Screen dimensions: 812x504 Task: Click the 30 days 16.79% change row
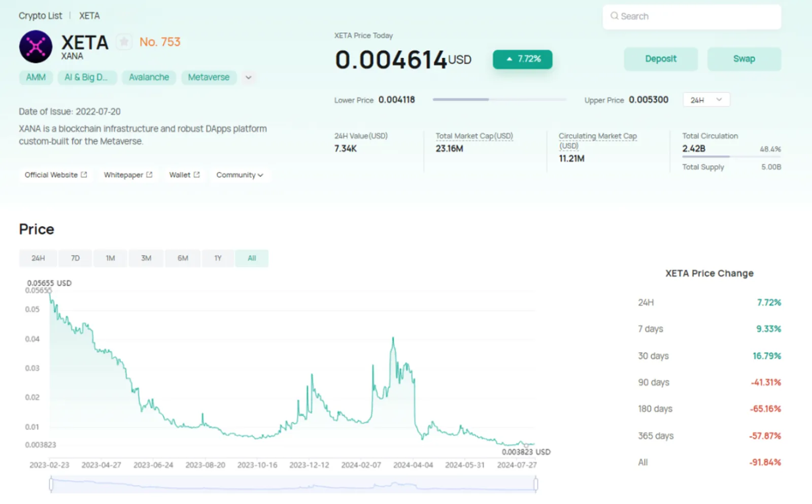point(709,356)
